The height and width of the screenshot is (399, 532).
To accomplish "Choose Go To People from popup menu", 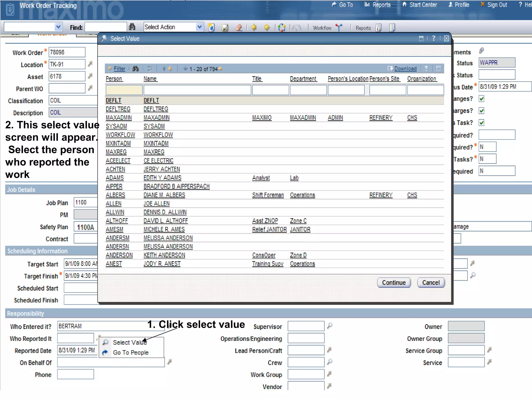I will pos(131,353).
